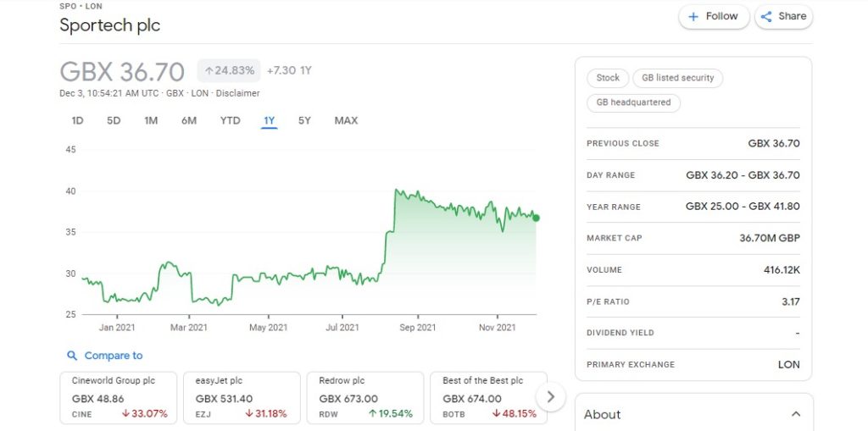Select the YTD time range tab

point(230,120)
